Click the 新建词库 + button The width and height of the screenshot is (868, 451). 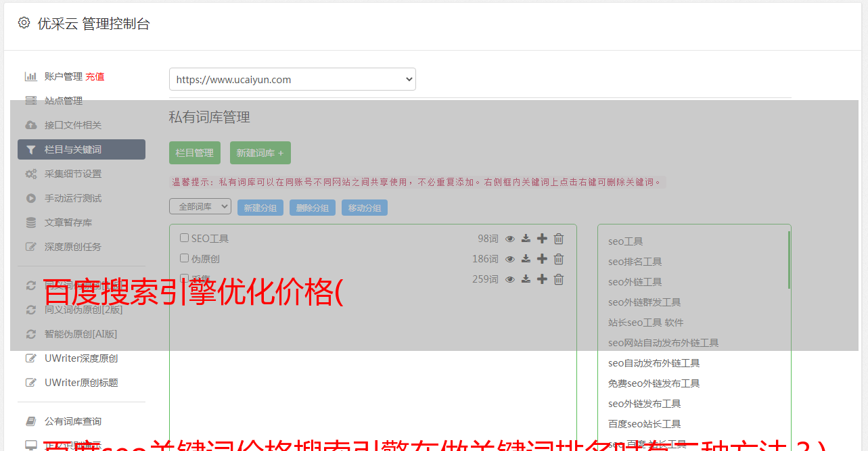[x=260, y=153]
